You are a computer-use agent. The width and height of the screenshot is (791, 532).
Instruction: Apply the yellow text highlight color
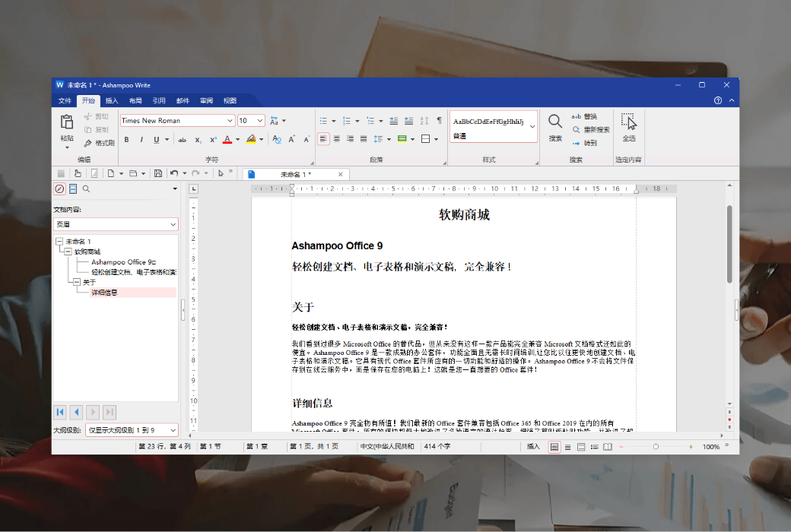point(251,140)
